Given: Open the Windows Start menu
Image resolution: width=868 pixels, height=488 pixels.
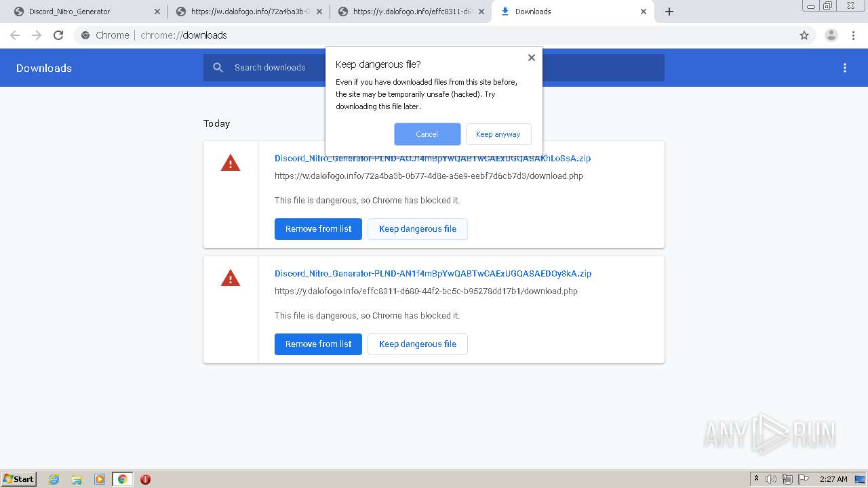Looking at the screenshot, I should (x=19, y=479).
